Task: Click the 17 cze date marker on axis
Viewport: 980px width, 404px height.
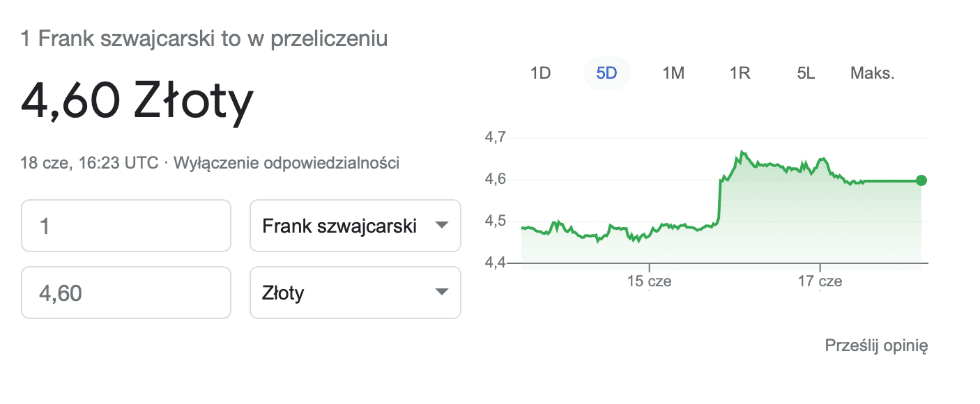Action: (820, 281)
